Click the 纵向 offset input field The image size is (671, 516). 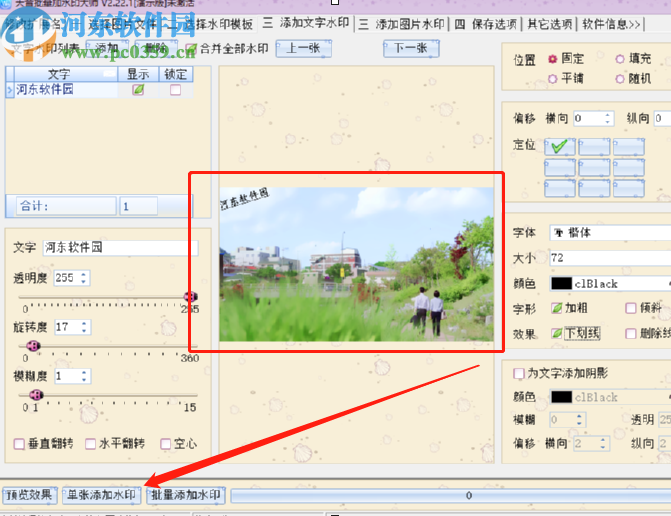tap(662, 119)
